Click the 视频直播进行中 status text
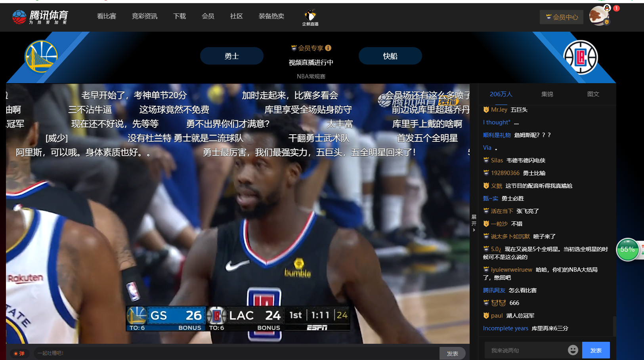The width and height of the screenshot is (644, 360). tap(311, 63)
